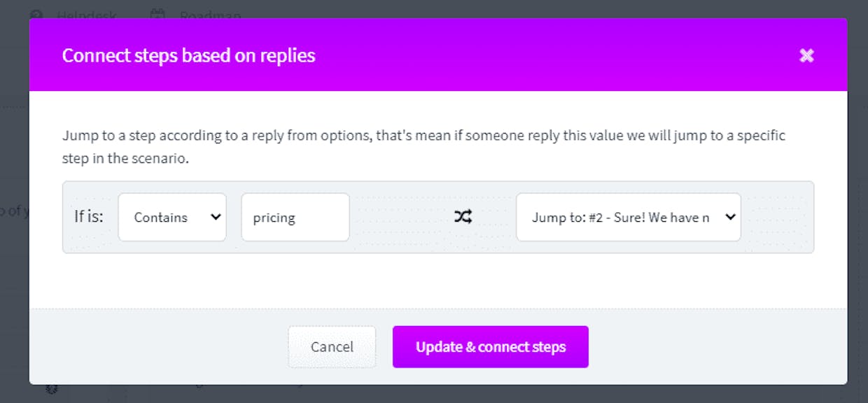
Task: Open the Contains condition dropdown
Action: click(172, 217)
